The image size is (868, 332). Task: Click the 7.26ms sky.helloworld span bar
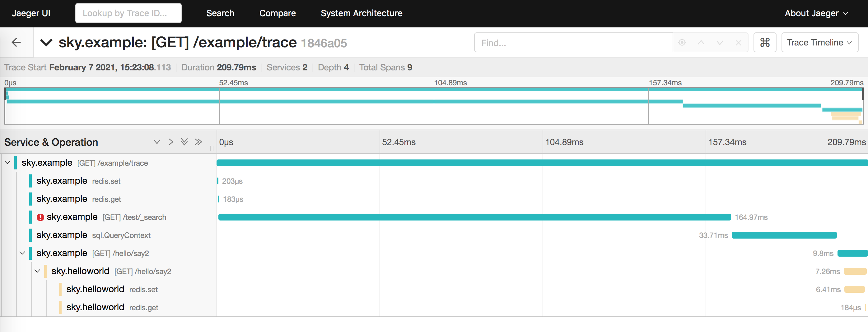coord(855,271)
